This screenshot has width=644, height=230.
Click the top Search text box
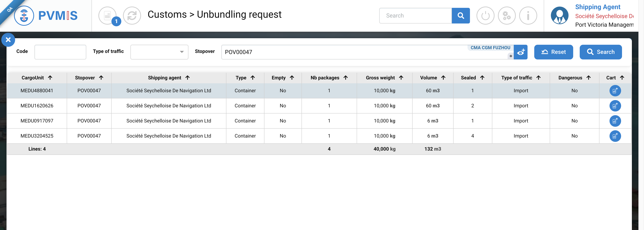coord(415,15)
